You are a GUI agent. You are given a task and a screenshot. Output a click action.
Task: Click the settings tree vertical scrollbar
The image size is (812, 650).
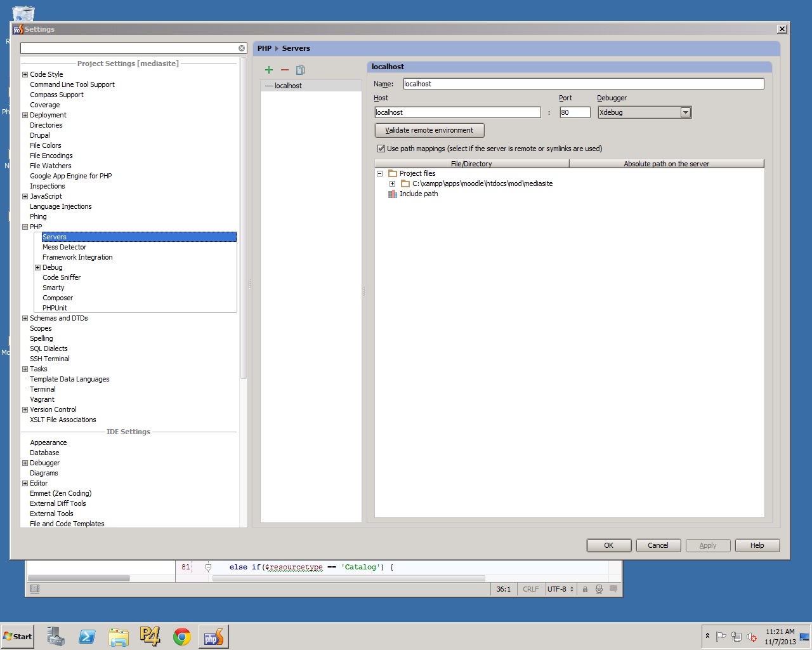[x=244, y=218]
